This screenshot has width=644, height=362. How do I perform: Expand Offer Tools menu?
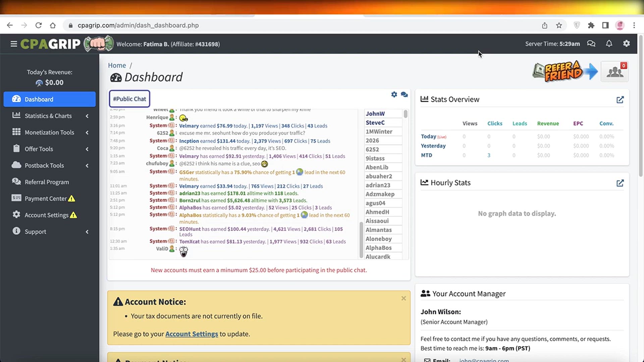pos(50,149)
